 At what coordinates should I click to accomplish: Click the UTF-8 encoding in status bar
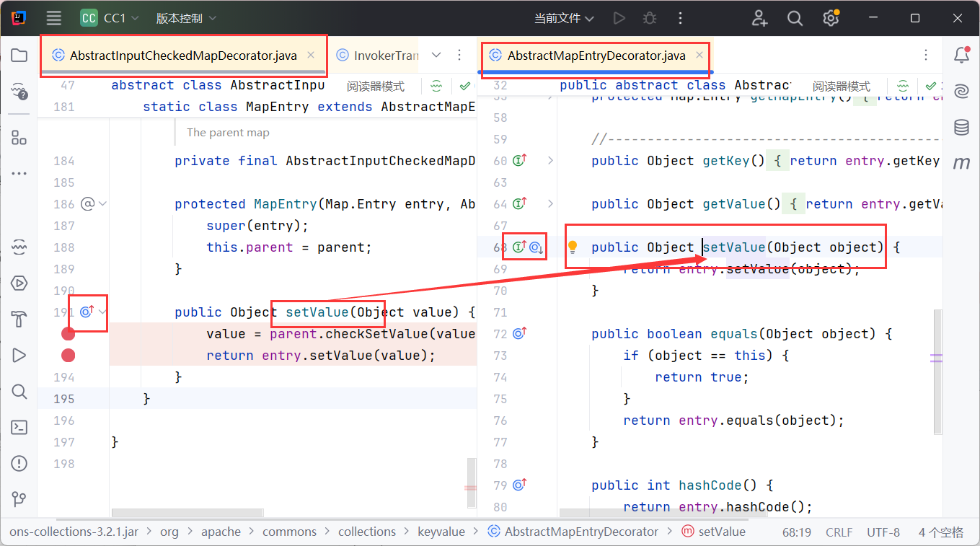(x=883, y=532)
